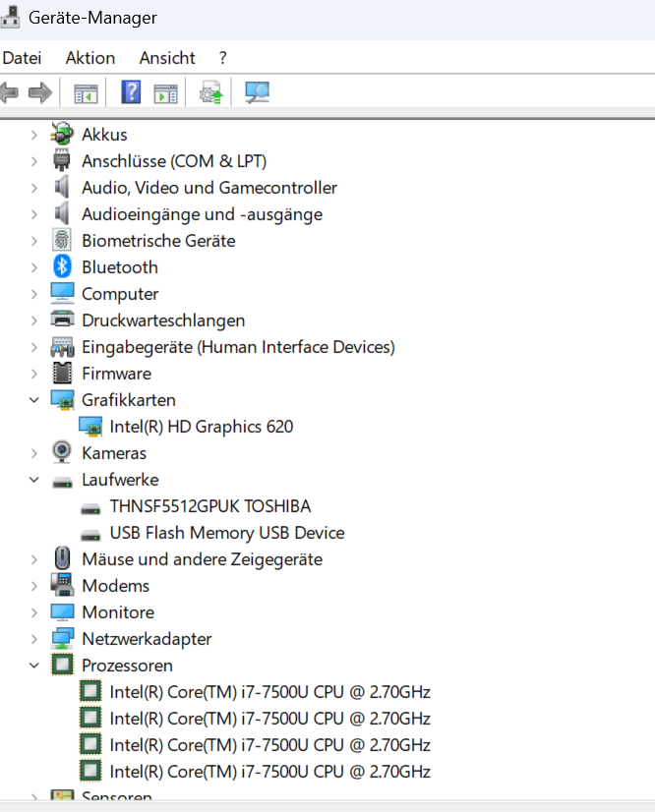Select Eingabegeräte (Human Interface Devices) label
655x812 pixels.
click(238, 347)
